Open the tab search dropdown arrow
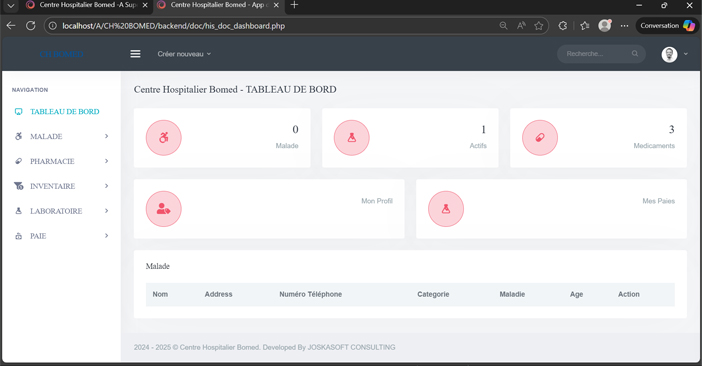 coord(11,5)
